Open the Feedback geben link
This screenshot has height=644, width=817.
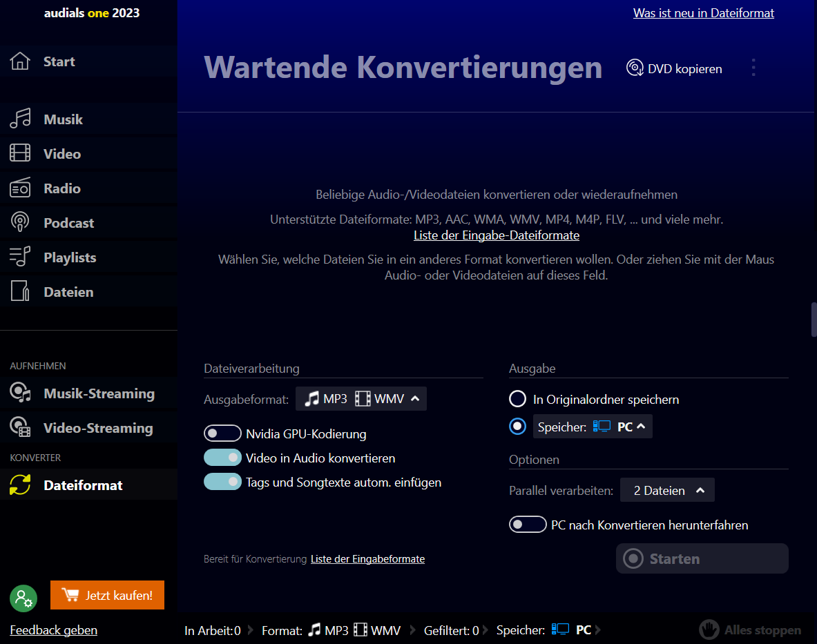coord(54,630)
